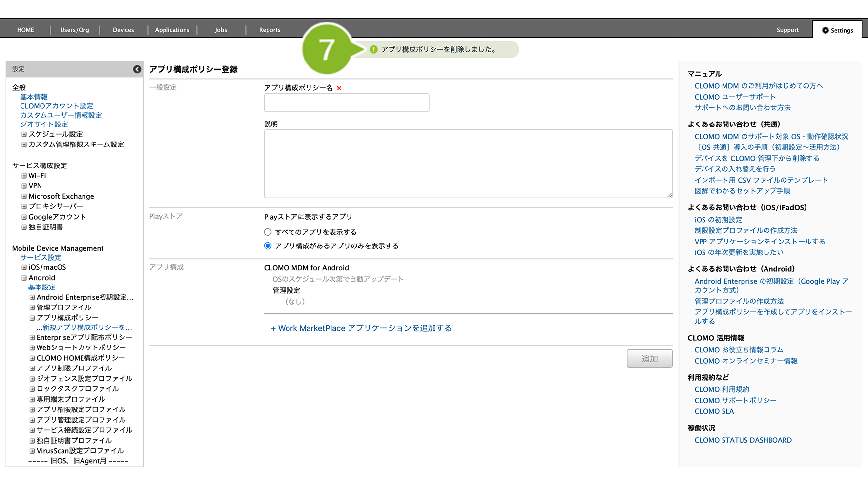Open the Devices menu tab
The height and width of the screenshot is (488, 868).
pyautogui.click(x=123, y=30)
